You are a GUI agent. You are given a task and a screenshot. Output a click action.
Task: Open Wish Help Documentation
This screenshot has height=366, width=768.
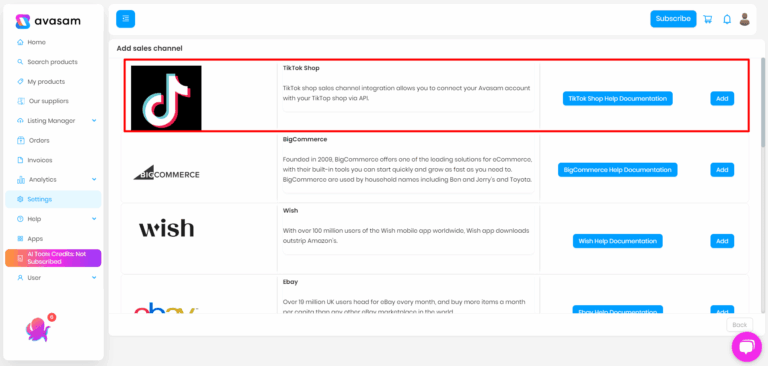[618, 241]
